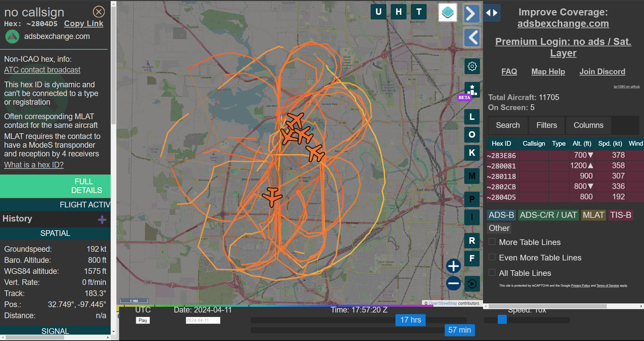644x341 pixels.
Task: Toggle the I isolate button
Action: [472, 217]
